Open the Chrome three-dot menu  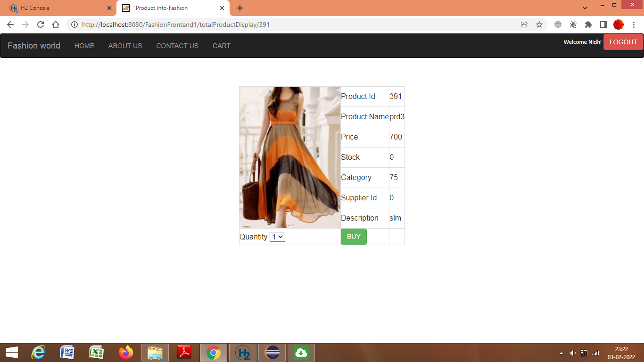coord(634,25)
